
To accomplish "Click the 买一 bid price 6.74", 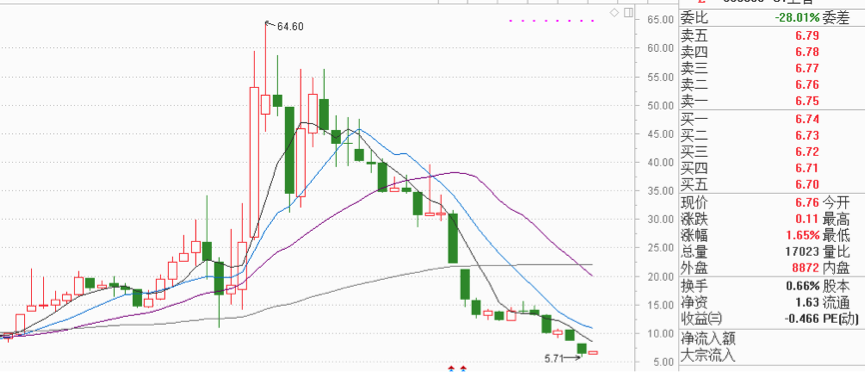I will click(x=807, y=119).
